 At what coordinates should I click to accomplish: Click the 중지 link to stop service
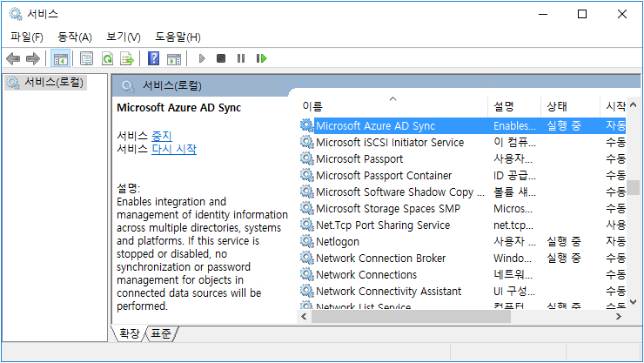click(x=162, y=136)
